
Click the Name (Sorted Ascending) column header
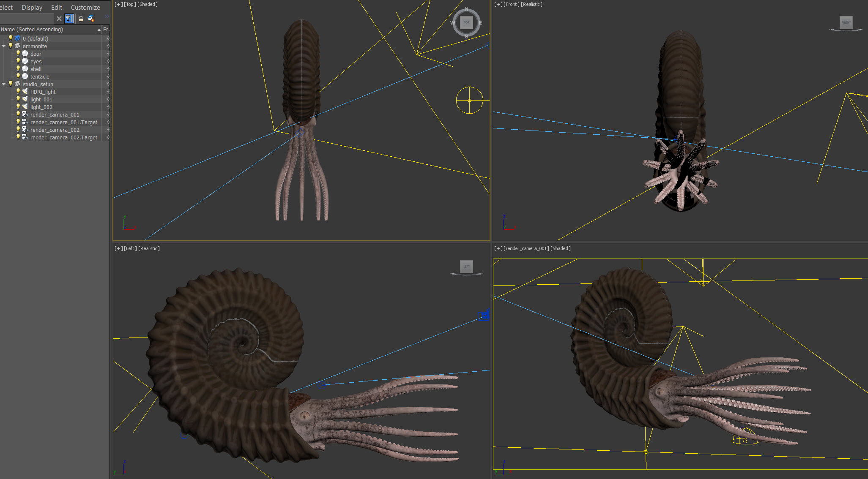[x=51, y=29]
